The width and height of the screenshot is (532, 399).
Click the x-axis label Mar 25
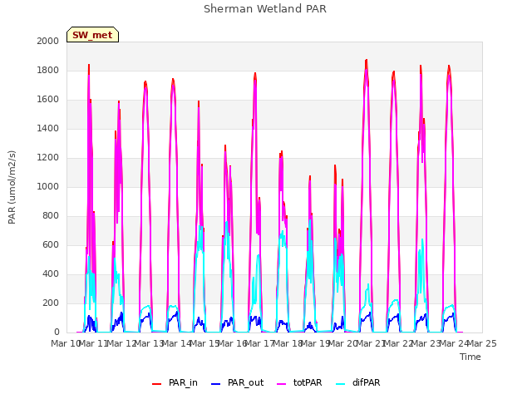click(x=482, y=343)
